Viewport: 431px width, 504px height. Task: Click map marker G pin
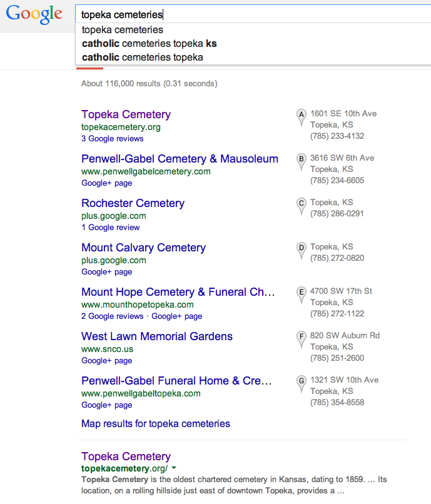tap(302, 381)
